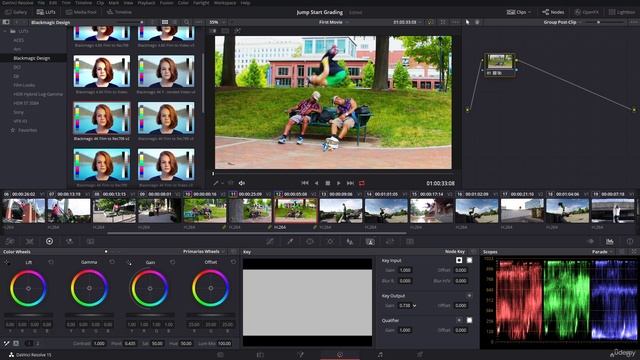Open the Playback menu
Screen dimensions: 640x360
point(146,3)
